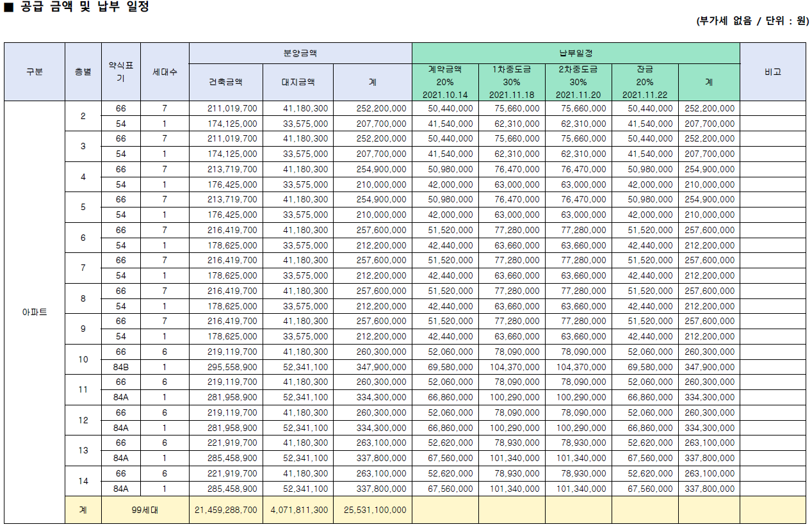Screen dimensions: 812x529
Task: Click '84A' type cell on floor 14
Action: click(x=121, y=489)
